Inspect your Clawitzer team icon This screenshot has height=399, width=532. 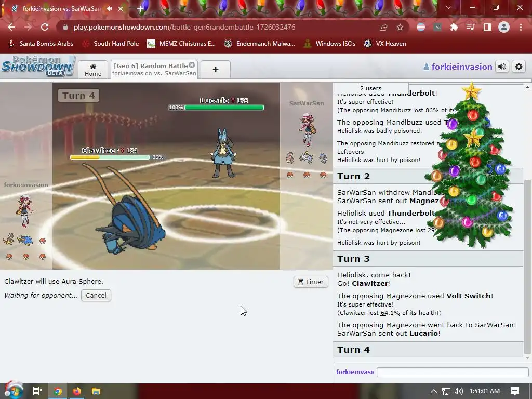[25, 240]
